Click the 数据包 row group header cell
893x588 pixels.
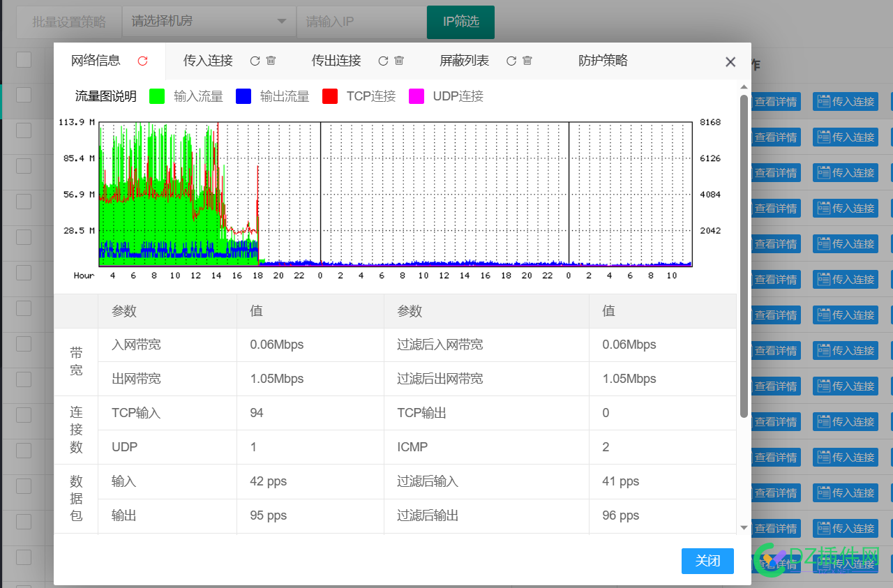tap(76, 499)
